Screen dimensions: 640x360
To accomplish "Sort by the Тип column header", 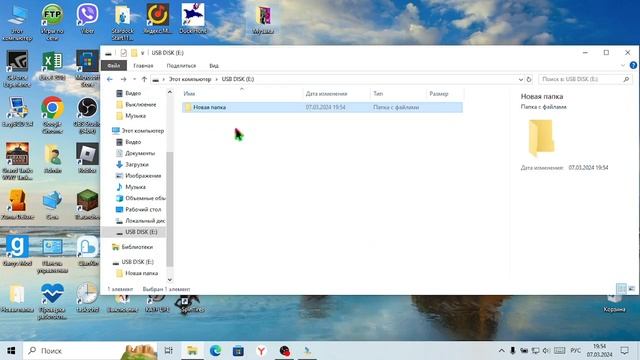I will point(398,93).
